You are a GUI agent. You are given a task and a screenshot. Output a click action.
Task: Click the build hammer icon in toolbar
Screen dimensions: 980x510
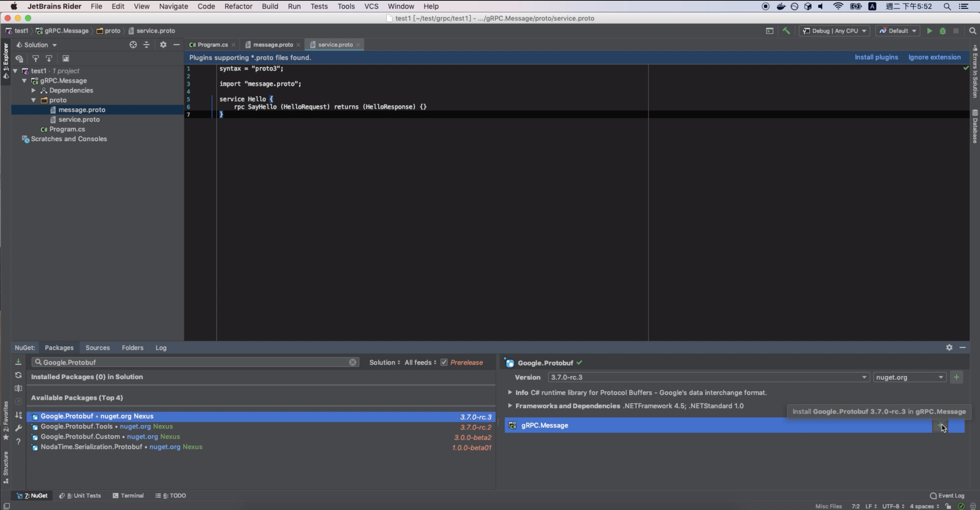(786, 31)
